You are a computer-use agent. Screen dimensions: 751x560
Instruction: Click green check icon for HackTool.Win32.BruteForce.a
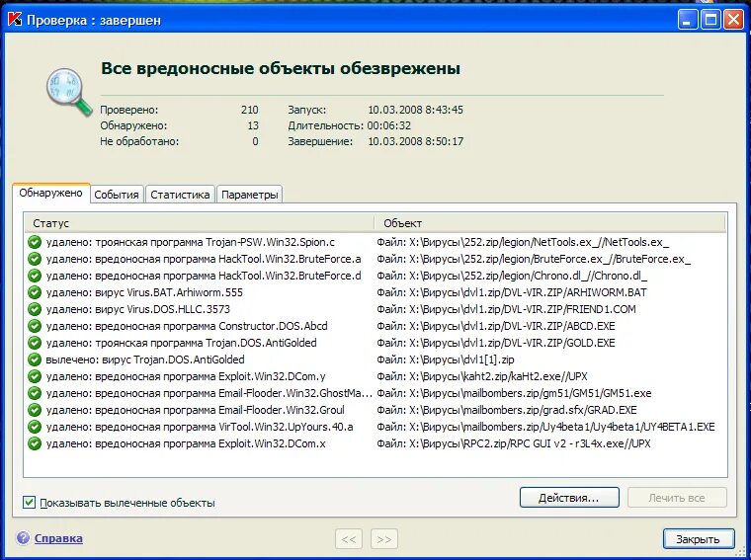(35, 259)
